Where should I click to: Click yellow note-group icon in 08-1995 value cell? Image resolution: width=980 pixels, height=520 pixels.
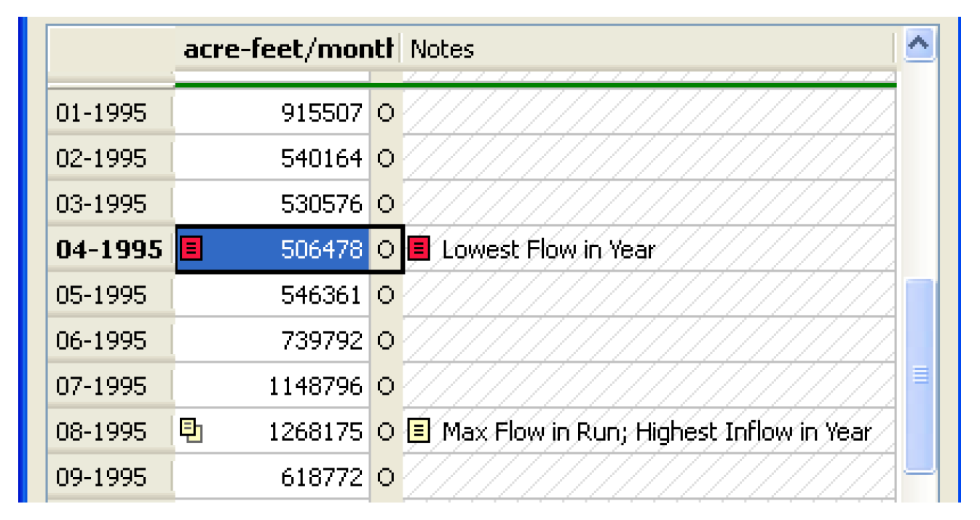(x=191, y=430)
